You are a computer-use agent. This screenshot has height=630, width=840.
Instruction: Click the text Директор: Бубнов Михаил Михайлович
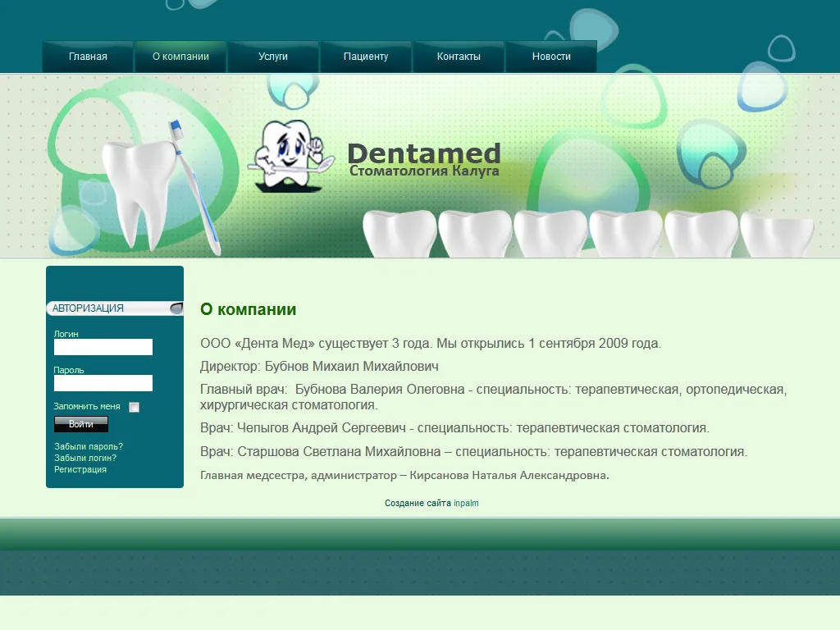tap(319, 367)
